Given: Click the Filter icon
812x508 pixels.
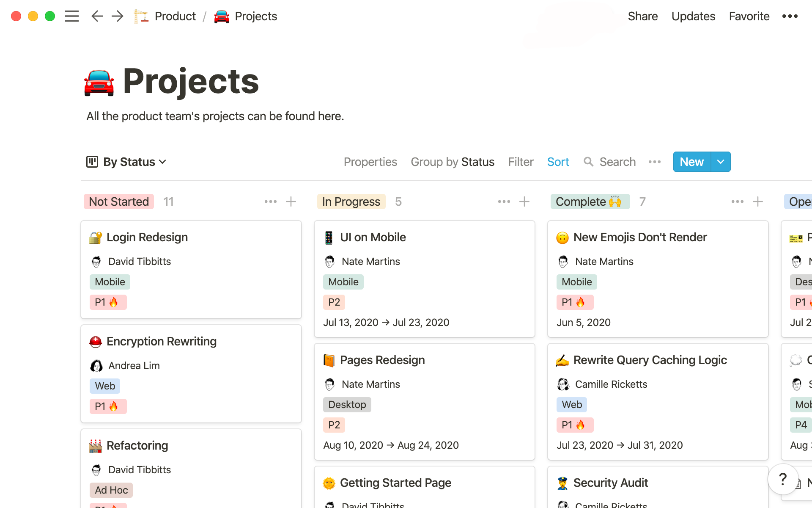Looking at the screenshot, I should [x=520, y=162].
